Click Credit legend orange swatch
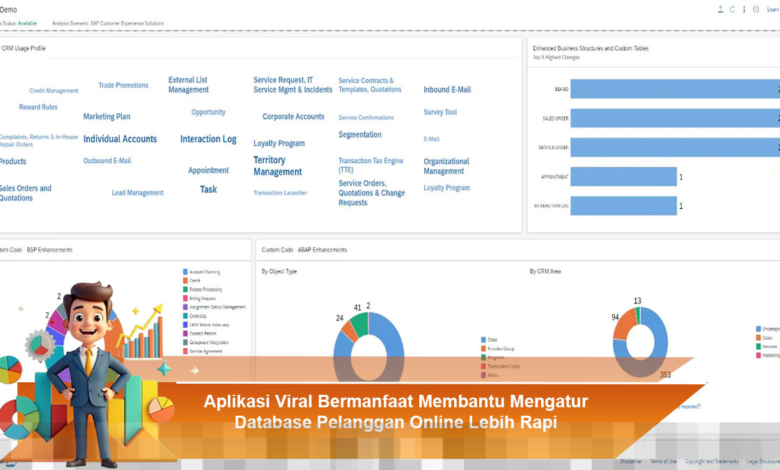This screenshot has width=780, height=470. pyautogui.click(x=185, y=280)
